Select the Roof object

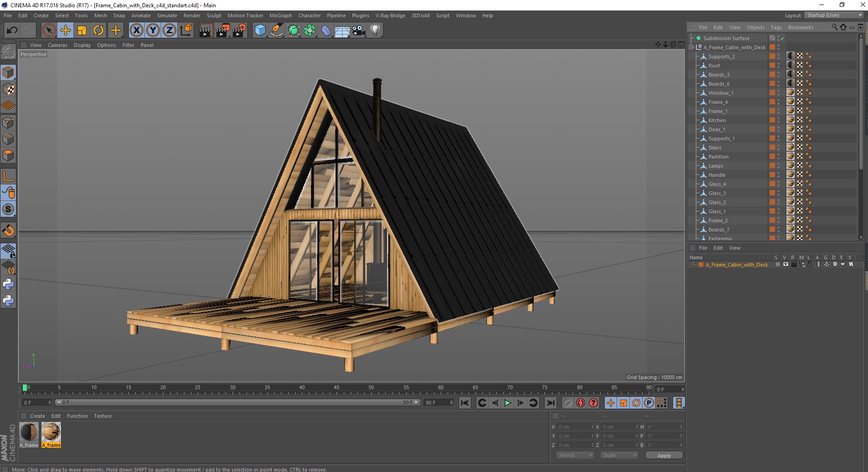[714, 66]
